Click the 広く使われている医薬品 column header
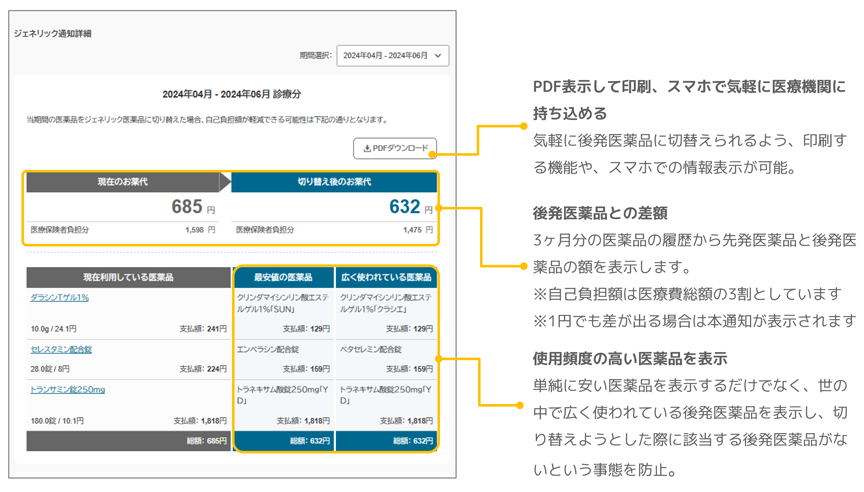The height and width of the screenshot is (492, 864). [386, 277]
